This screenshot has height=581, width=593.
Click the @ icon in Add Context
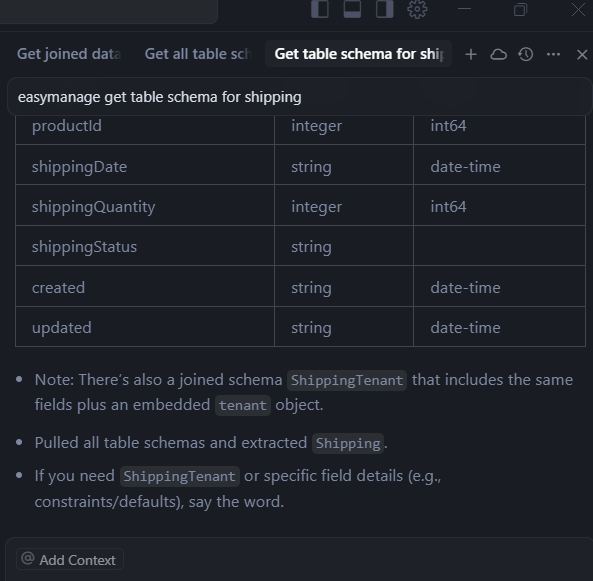coord(28,558)
